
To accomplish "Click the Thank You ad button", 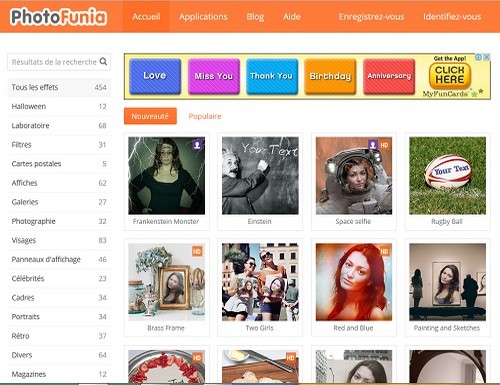I will 272,76.
